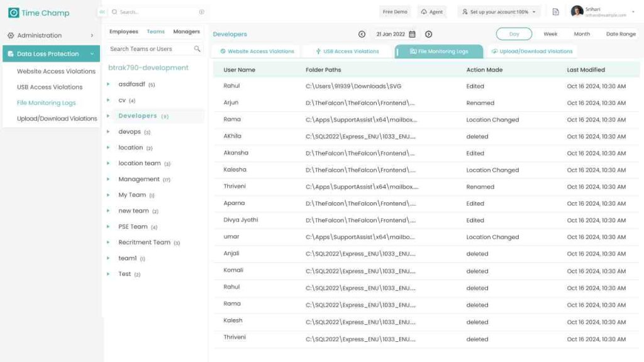644x362 pixels.
Task: Click the magnifier icon in Search Teams box
Action: pos(197,49)
